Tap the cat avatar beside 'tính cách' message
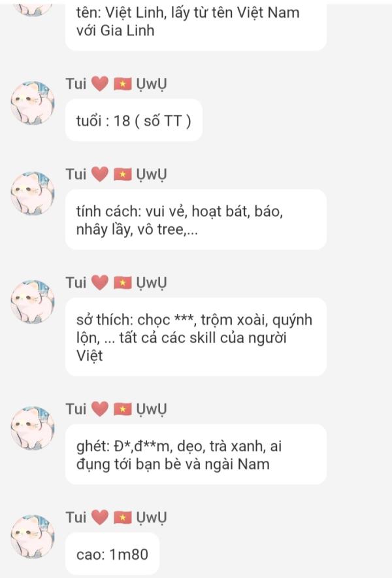The height and width of the screenshot is (578, 392). (x=33, y=193)
